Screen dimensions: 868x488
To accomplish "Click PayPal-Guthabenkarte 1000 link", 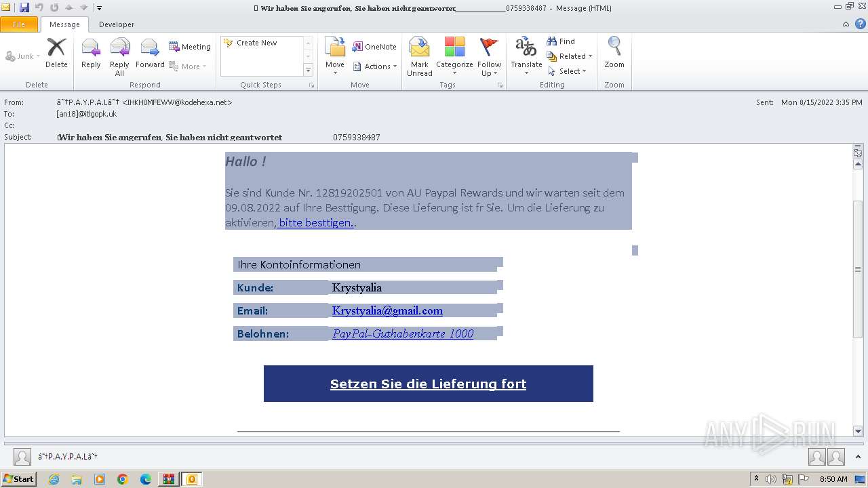I will 403,333.
